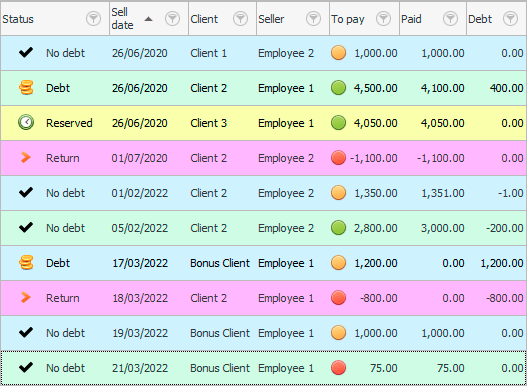Click green circle beside 4,500.00
The height and width of the screenshot is (386, 527).
(338, 88)
